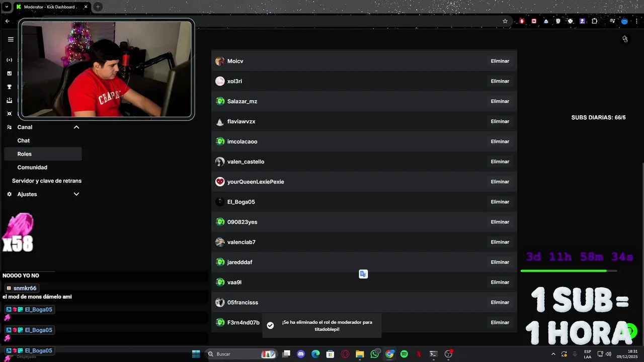
Task: Expand the Ajustes section
Action: tap(76, 194)
